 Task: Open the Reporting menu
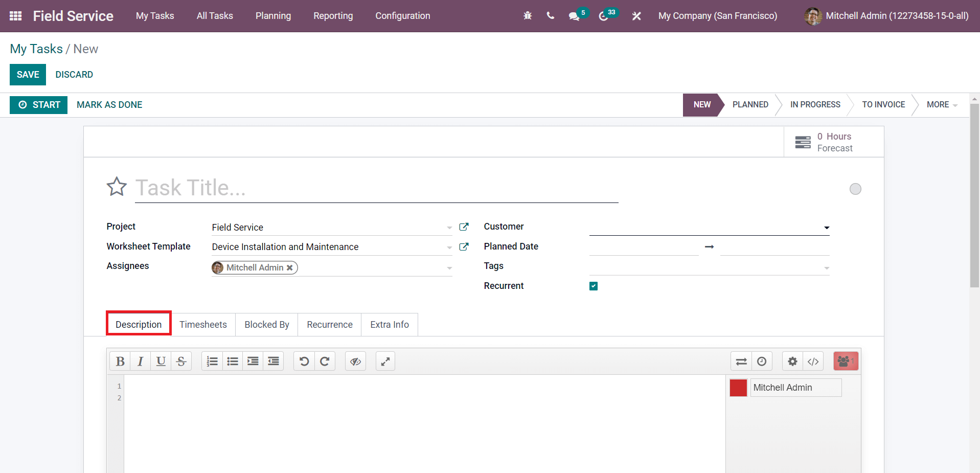tap(333, 16)
